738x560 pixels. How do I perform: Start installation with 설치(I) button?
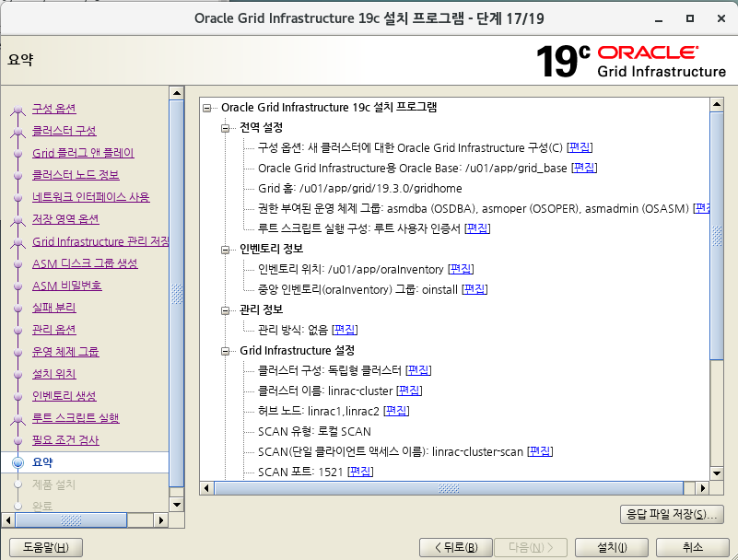click(x=612, y=547)
